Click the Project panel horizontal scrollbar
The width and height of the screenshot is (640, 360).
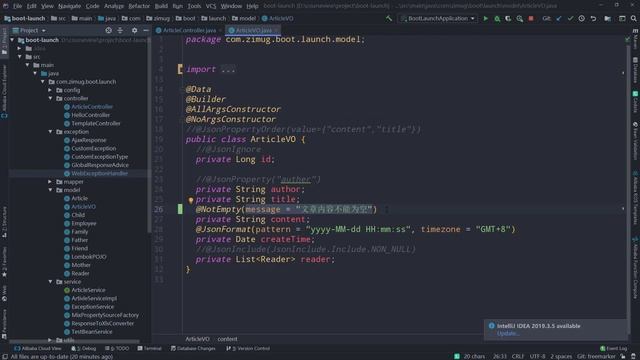(75, 341)
